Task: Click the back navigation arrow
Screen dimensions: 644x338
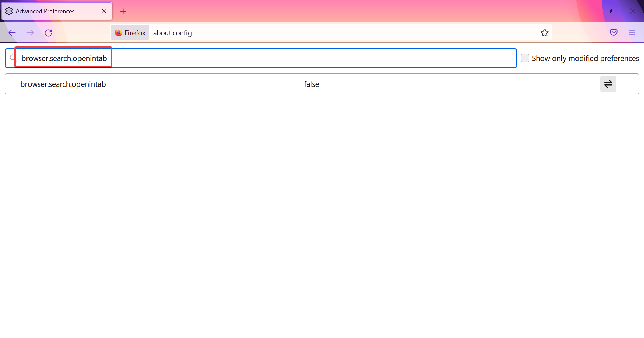Action: click(12, 33)
